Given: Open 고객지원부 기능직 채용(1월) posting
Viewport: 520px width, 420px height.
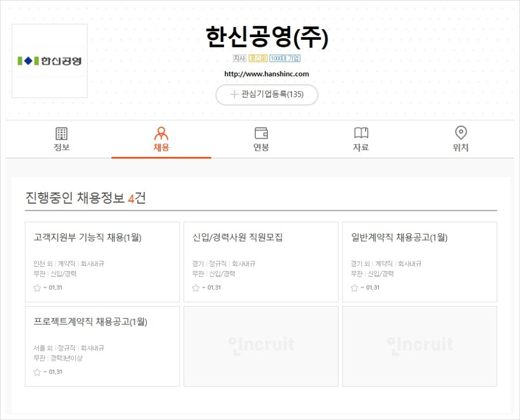Looking at the screenshot, I should 88,238.
